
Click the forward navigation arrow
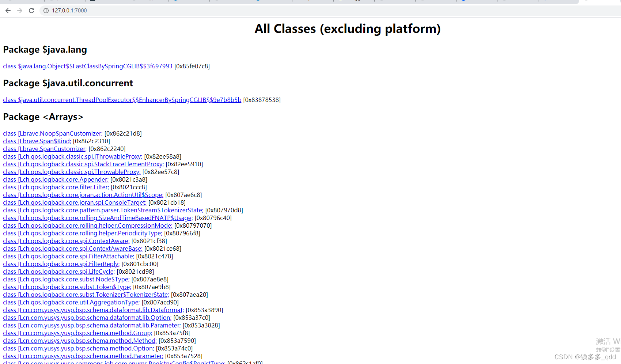tap(20, 11)
